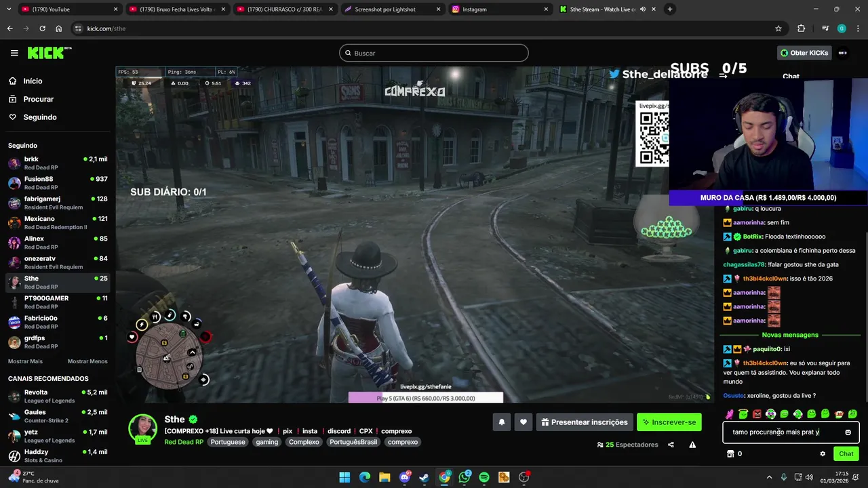Image resolution: width=868 pixels, height=488 pixels.
Task: Insert the green halo angel emote
Action: click(743, 414)
